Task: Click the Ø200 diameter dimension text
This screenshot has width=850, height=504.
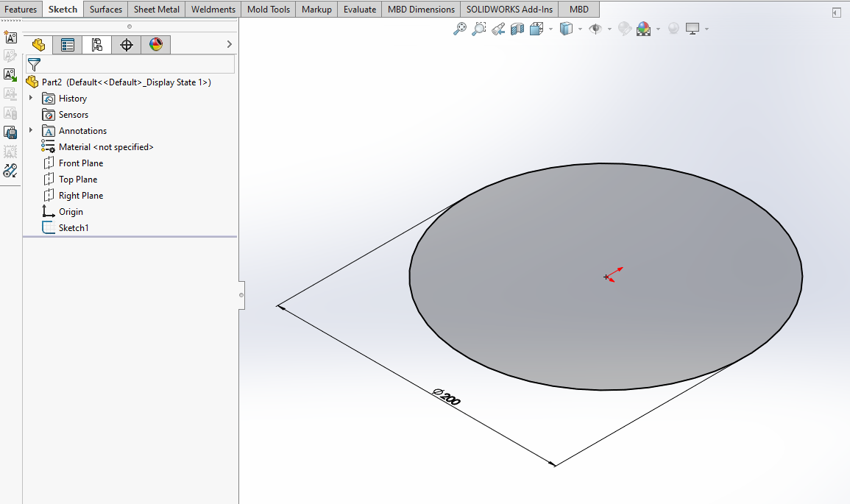Action: 447,397
